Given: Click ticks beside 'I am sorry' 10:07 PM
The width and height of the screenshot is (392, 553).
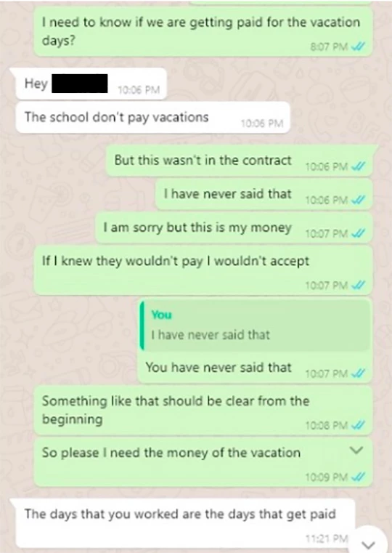Looking at the screenshot, I should 359,233.
